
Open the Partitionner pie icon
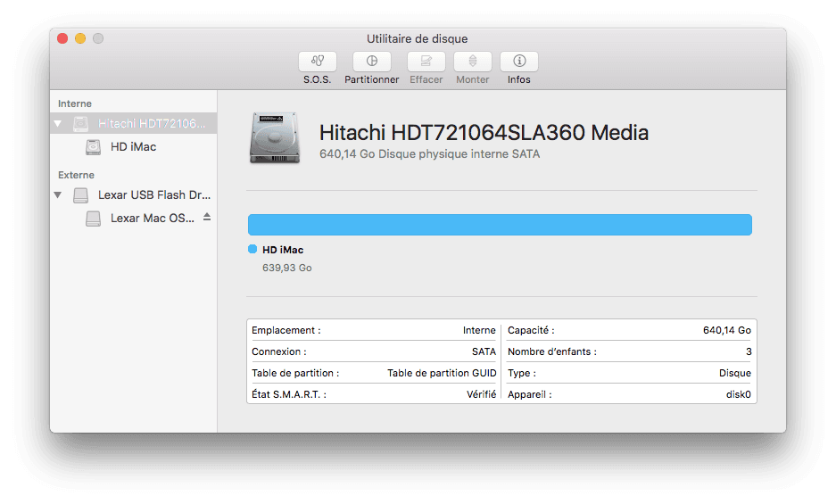(x=372, y=62)
